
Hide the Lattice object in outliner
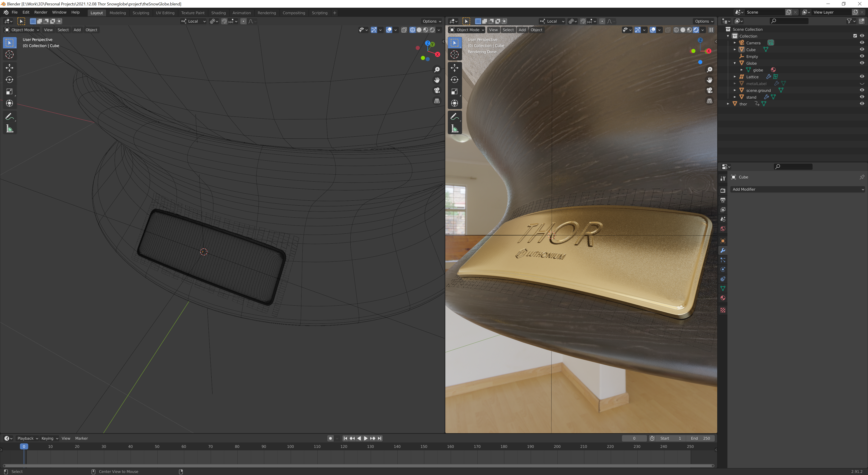(862, 76)
